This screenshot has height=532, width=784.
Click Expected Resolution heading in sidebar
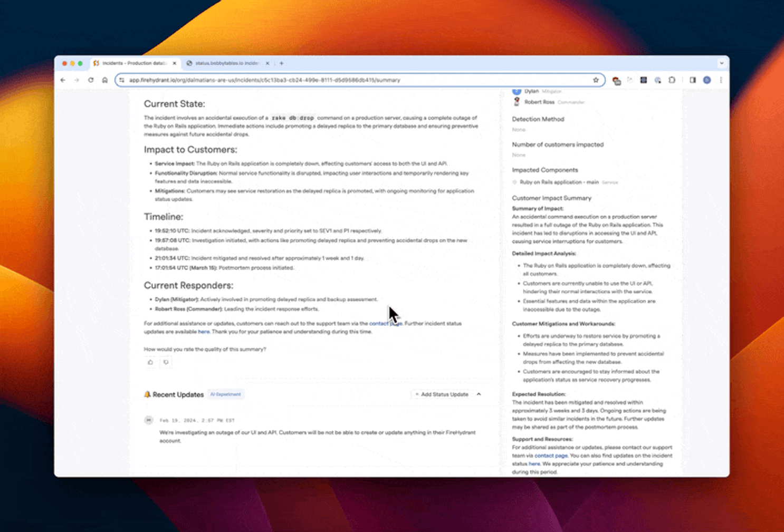click(x=539, y=394)
